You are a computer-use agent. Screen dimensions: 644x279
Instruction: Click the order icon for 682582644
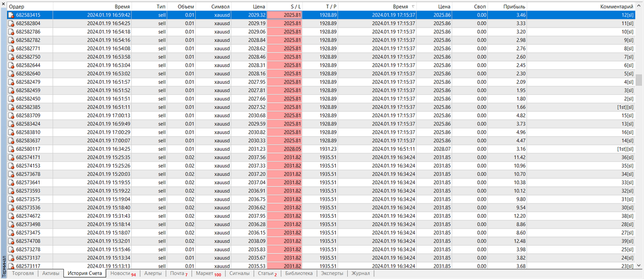pyautogui.click(x=11, y=65)
